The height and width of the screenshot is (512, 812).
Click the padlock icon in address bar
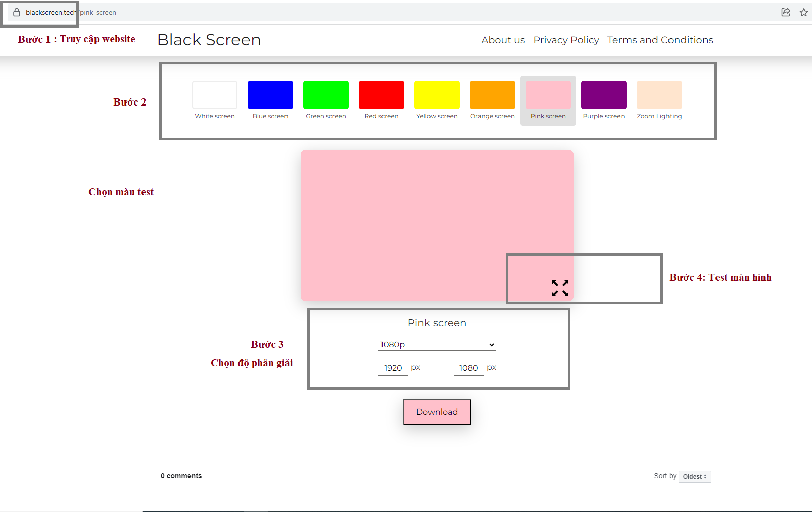[x=15, y=12]
